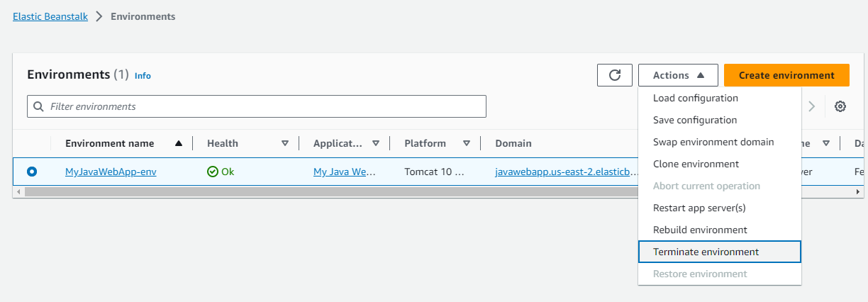Click the breadcrumb separator chevron after Elastic Beanstalk

point(99,16)
